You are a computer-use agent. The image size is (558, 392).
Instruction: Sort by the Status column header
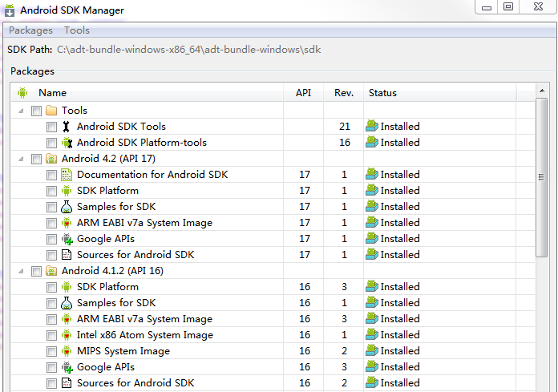(440, 93)
